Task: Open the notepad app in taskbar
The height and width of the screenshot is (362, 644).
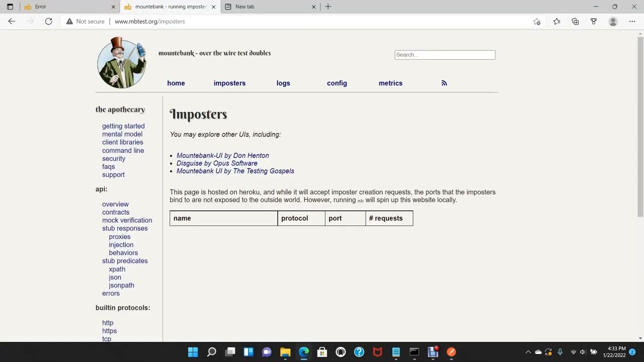Action: tap(396, 352)
